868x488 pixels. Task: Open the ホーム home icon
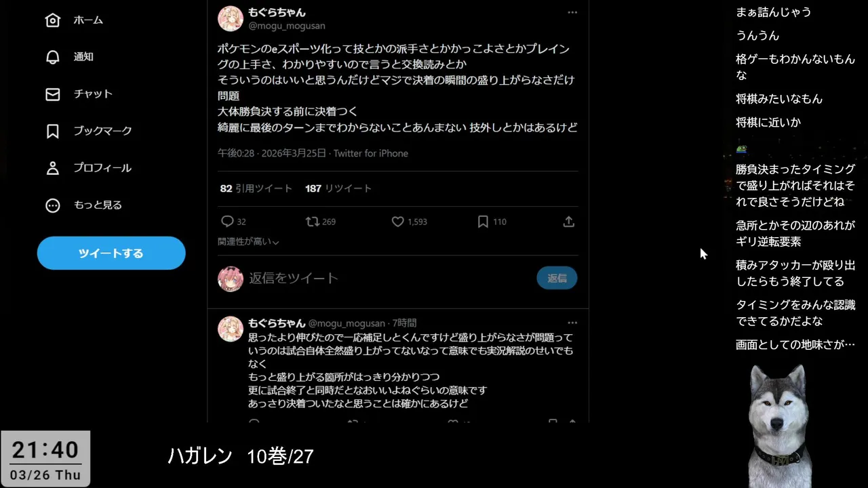[x=53, y=20]
